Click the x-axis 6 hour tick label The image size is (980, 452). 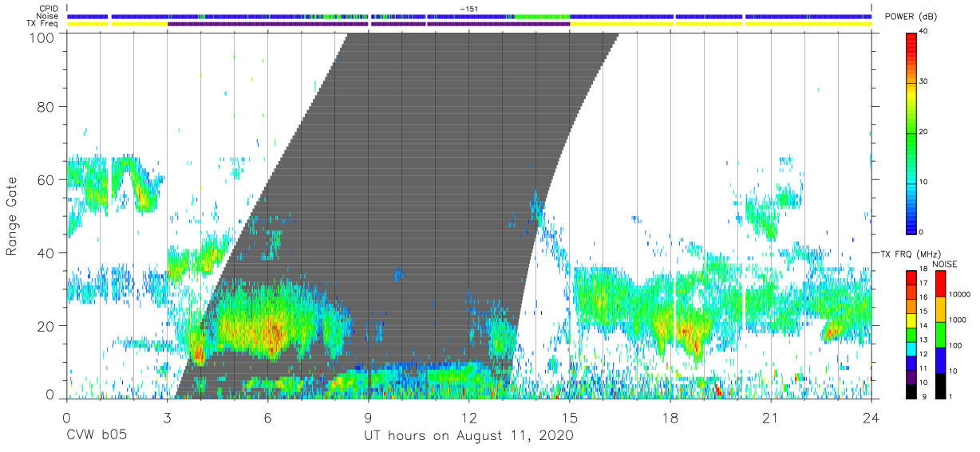coord(268,418)
